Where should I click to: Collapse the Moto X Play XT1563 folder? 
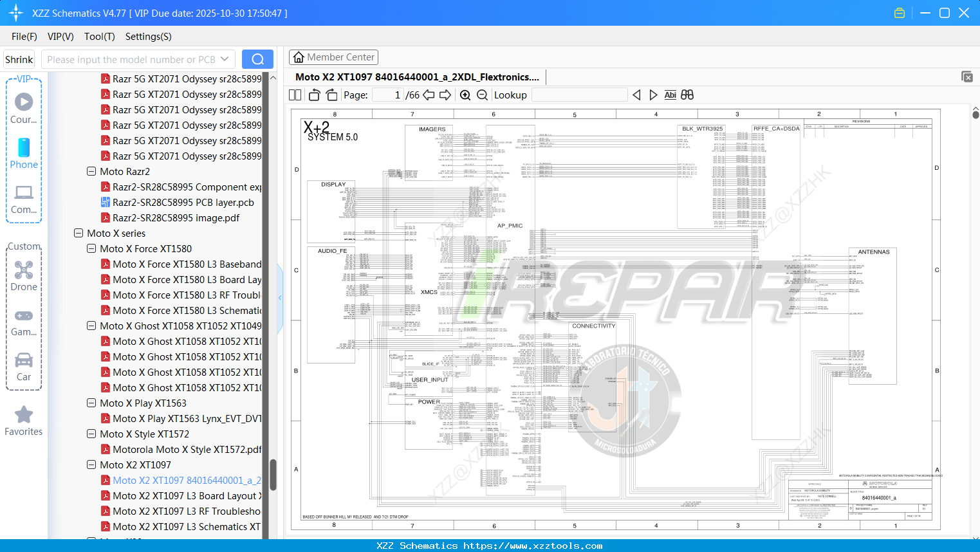(91, 403)
